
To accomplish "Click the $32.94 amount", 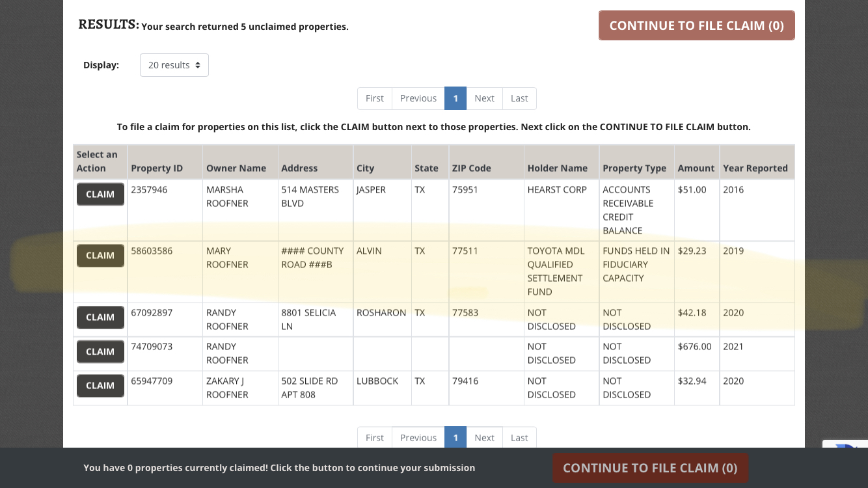I will [x=692, y=381].
